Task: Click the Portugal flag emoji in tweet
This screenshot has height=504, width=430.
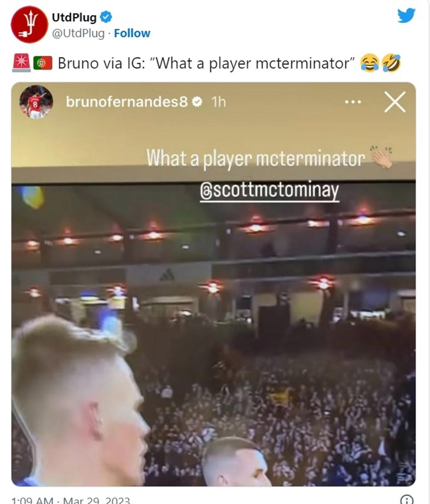Action: [43, 63]
